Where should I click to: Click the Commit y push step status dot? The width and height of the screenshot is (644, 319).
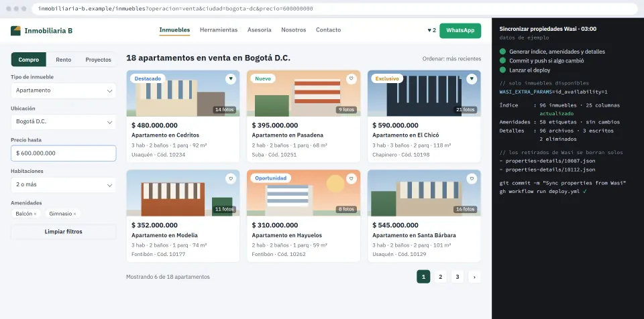click(502, 60)
